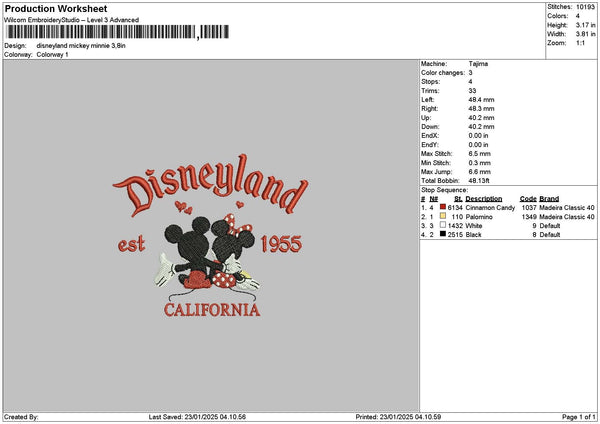Image resolution: width=600 pixels, height=424 pixels.
Task: Click the Min Stitch value '0.3 mm'
Action: (479, 163)
